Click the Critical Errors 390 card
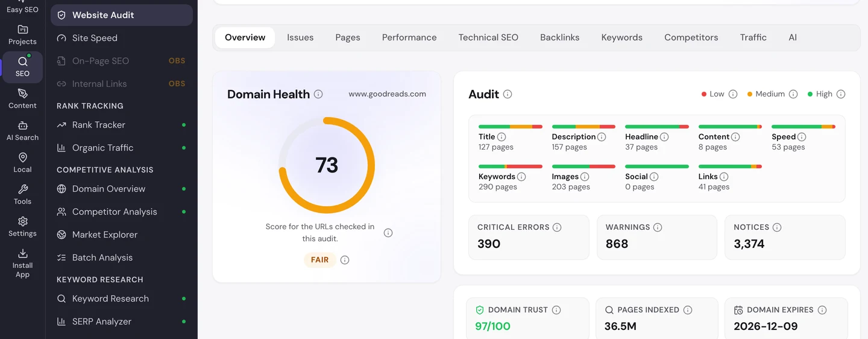The height and width of the screenshot is (339, 868). click(x=529, y=237)
